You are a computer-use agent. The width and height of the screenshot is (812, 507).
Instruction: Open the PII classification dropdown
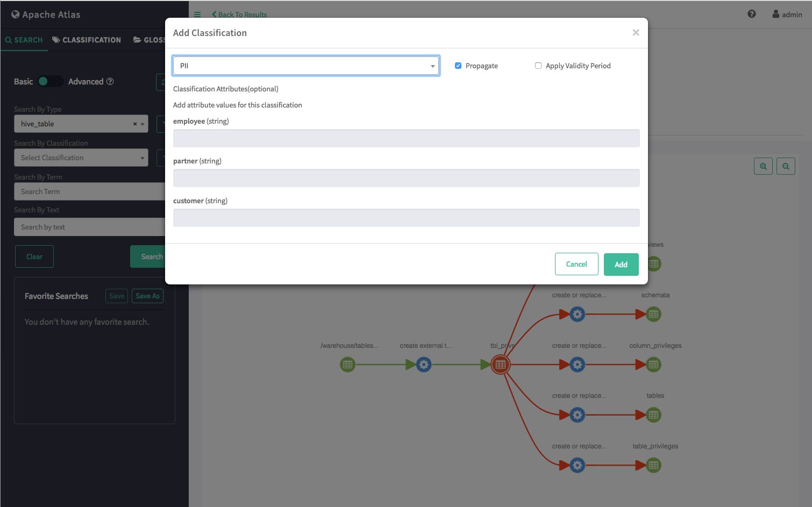pos(306,66)
